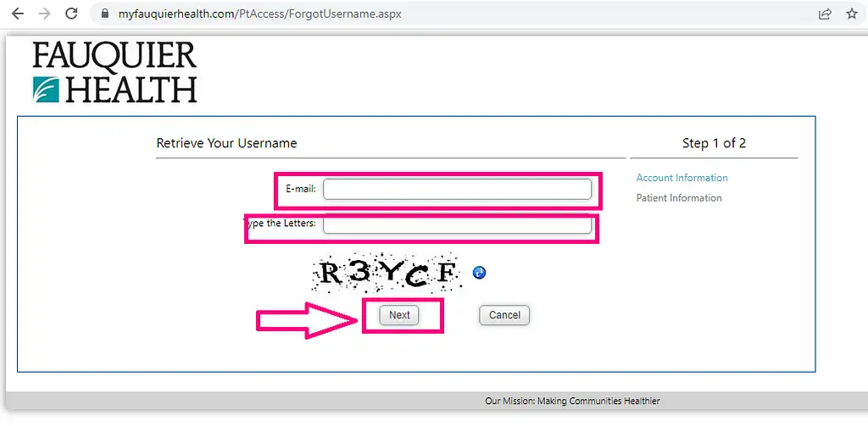
Task: Refresh the captcha image with the blue icon
Action: pyautogui.click(x=480, y=272)
